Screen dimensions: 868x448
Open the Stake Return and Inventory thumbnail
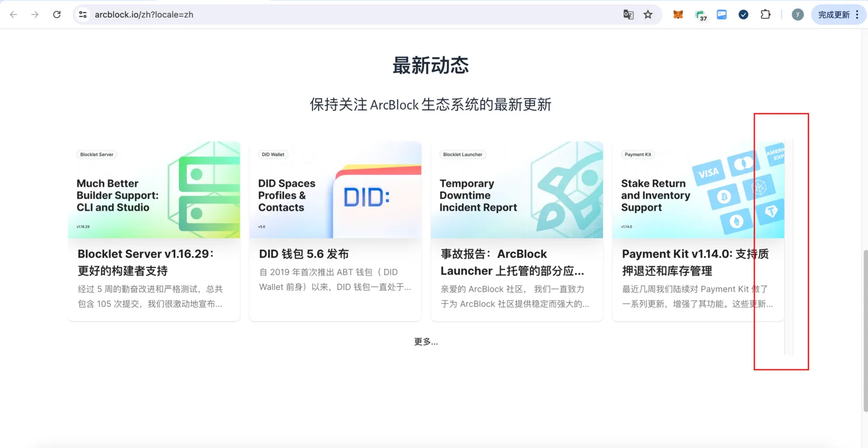(x=698, y=190)
